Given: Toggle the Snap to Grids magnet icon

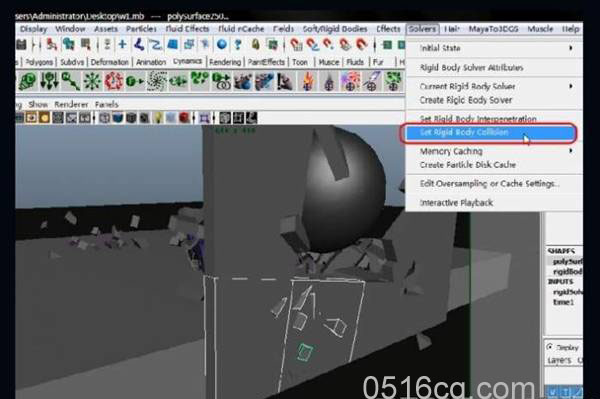Looking at the screenshot, I should coord(296,45).
